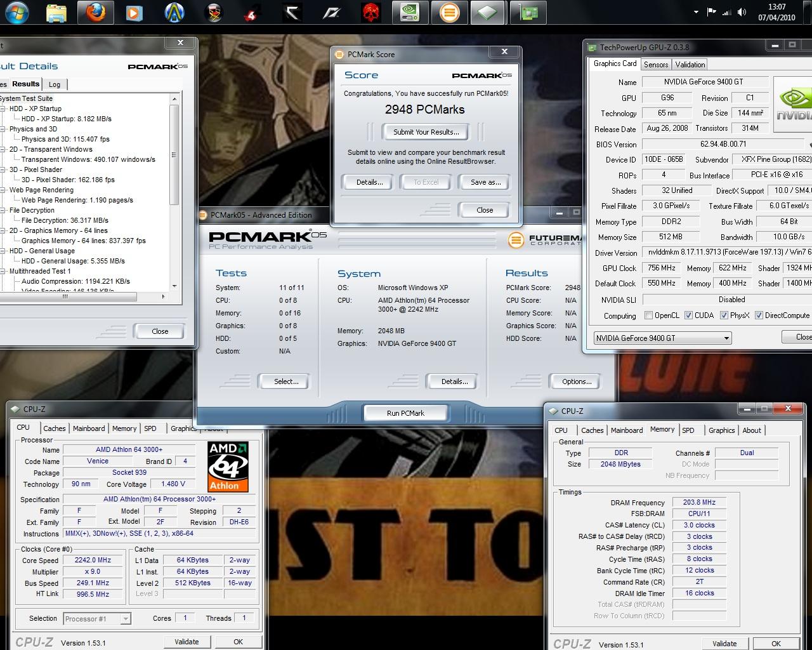
Task: Enable the OpenCL checkbox in GPU-Z
Action: coord(648,315)
